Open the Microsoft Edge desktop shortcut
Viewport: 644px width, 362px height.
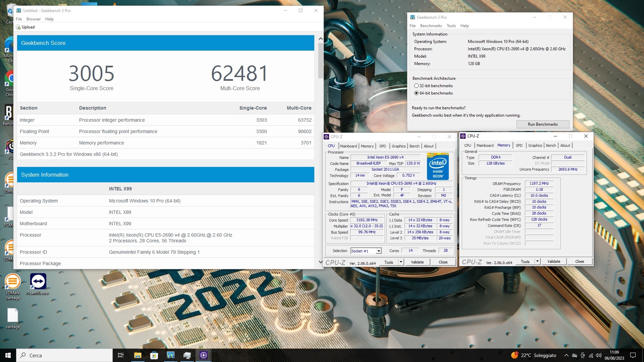point(9,50)
